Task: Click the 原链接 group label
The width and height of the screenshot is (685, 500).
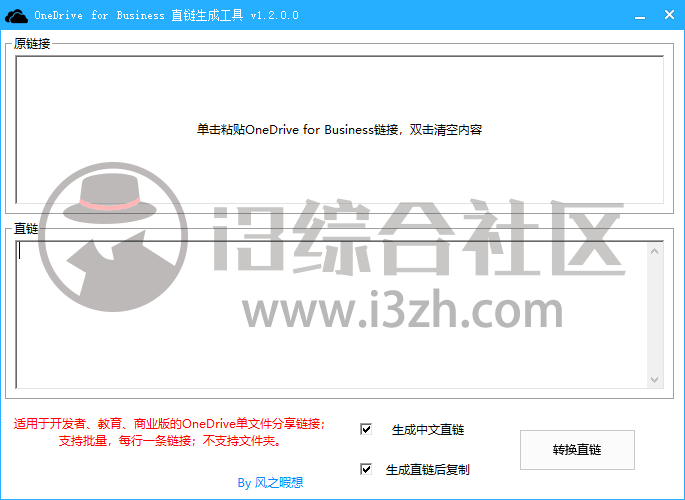Action: 32,44
